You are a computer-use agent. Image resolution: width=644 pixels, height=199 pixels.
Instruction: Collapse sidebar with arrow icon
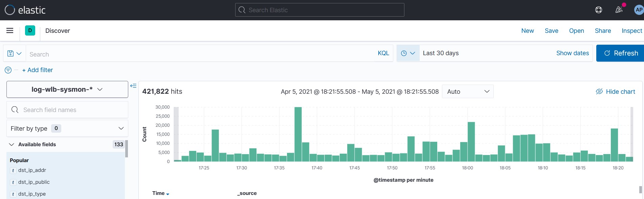(133, 86)
